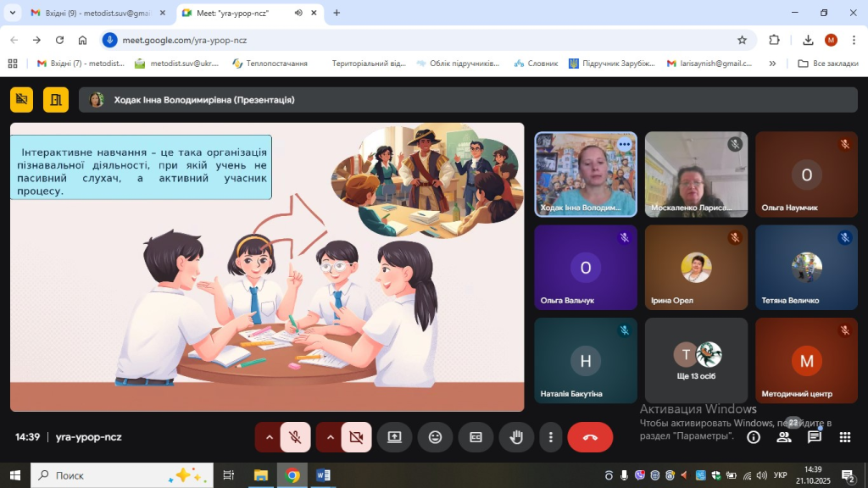Unmute the microphone
The height and width of the screenshot is (488, 868).
pos(295,437)
